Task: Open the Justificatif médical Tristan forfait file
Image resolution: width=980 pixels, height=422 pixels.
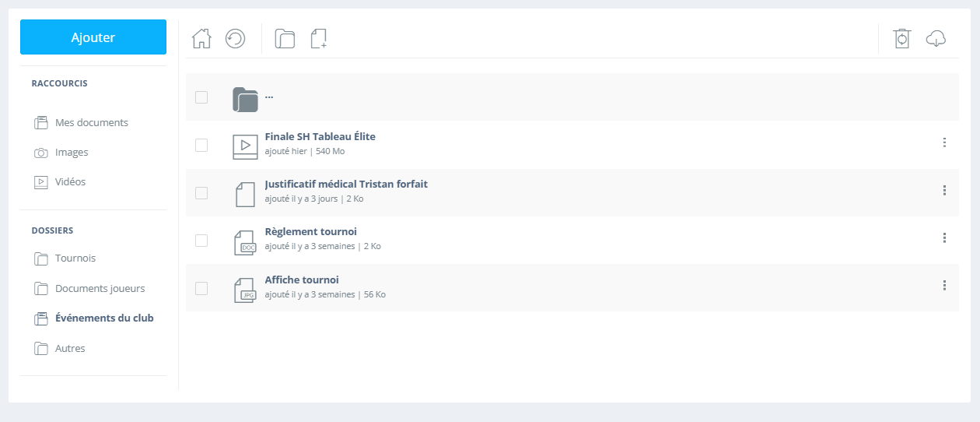Action: (x=346, y=185)
